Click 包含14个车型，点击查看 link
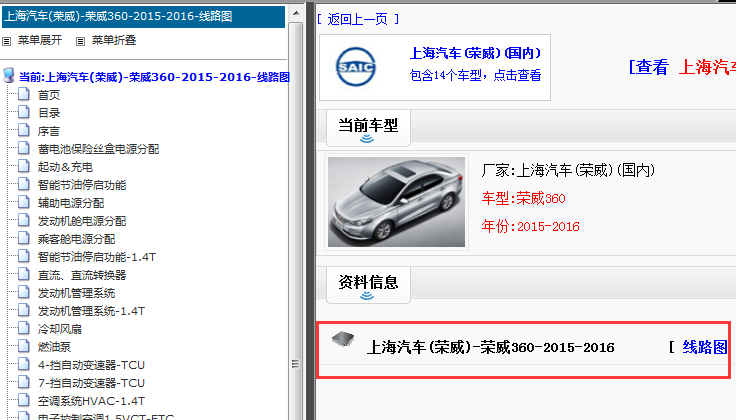The width and height of the screenshot is (736, 420). point(475,75)
